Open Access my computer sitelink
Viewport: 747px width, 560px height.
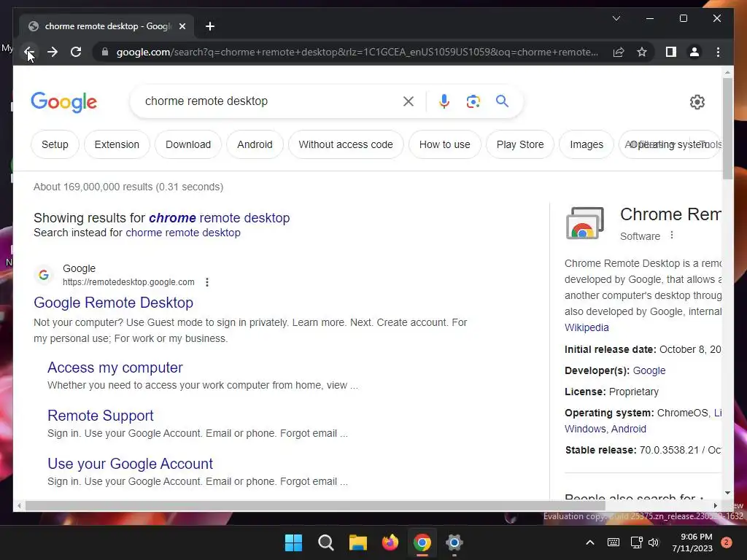115,367
